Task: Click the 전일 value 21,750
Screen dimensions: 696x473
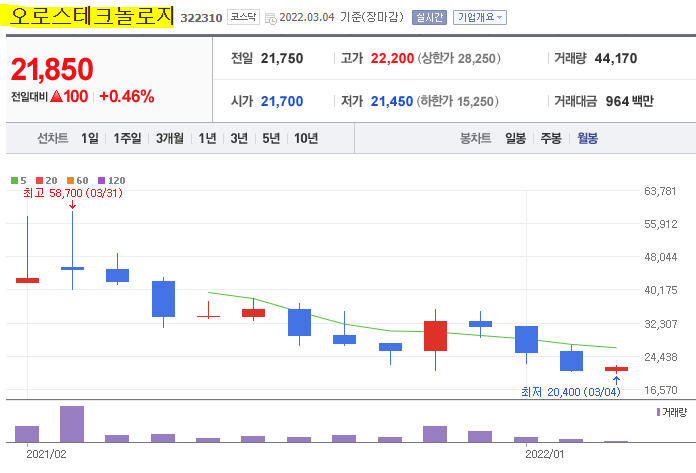Action: tap(282, 59)
